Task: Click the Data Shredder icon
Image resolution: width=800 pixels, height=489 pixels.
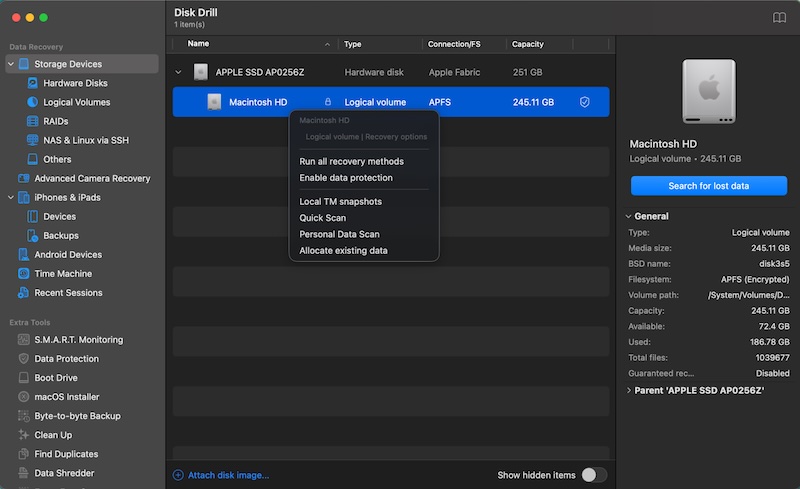Action: 23,473
